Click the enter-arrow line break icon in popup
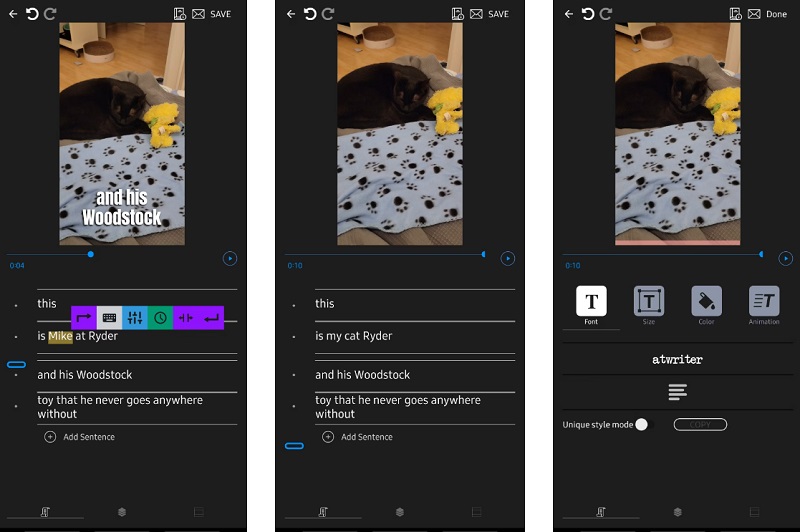 pyautogui.click(x=211, y=318)
